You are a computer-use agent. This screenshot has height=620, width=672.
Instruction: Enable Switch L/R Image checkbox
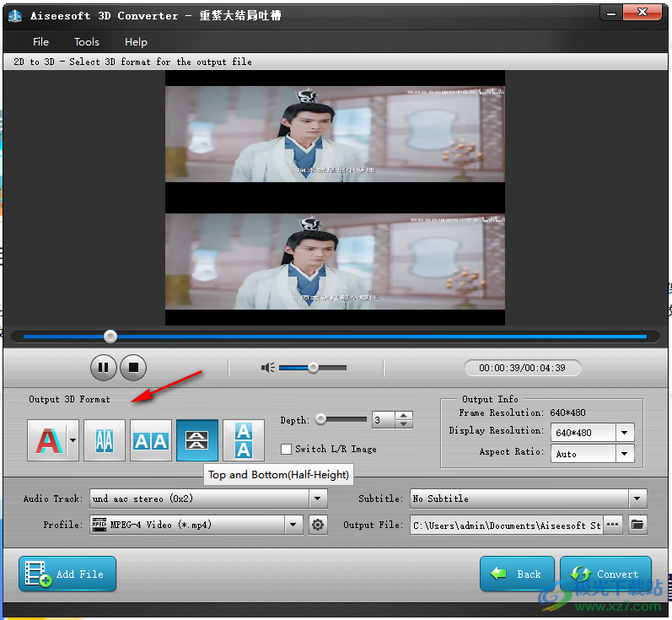point(286,449)
